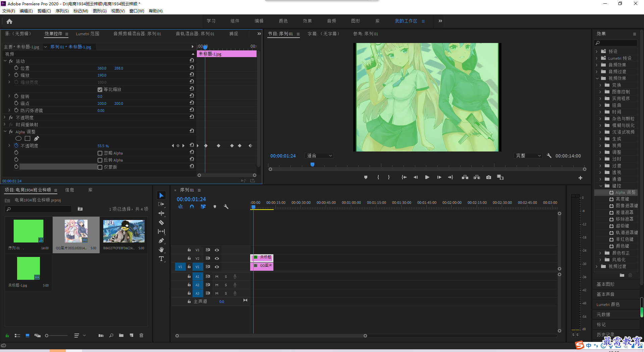Select the Ripple Edit tool
The width and height of the screenshot is (644, 352).
(x=161, y=213)
